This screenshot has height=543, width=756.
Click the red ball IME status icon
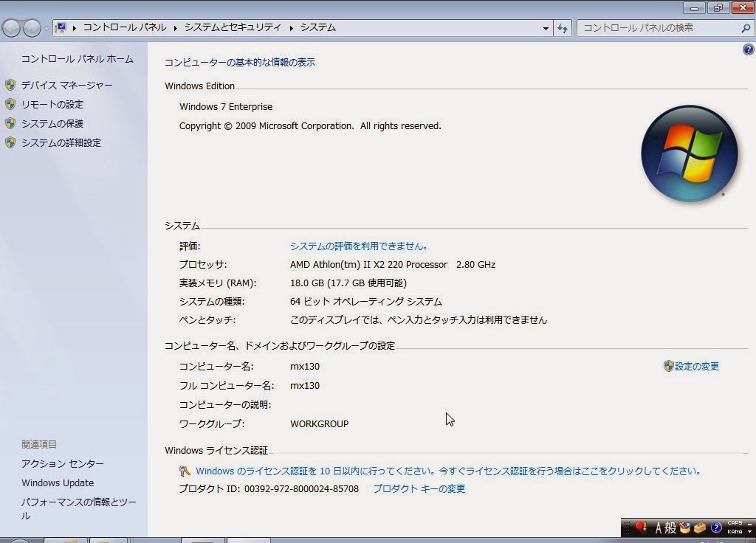pyautogui.click(x=641, y=528)
